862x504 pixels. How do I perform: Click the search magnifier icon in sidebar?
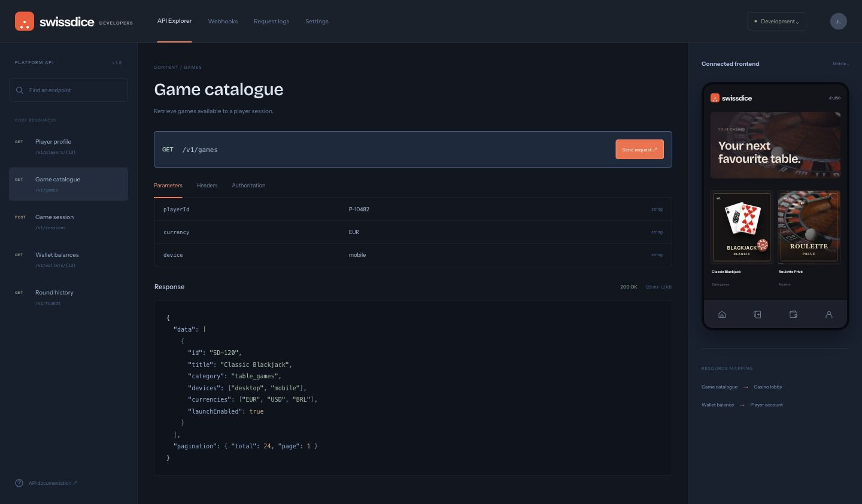coord(20,90)
